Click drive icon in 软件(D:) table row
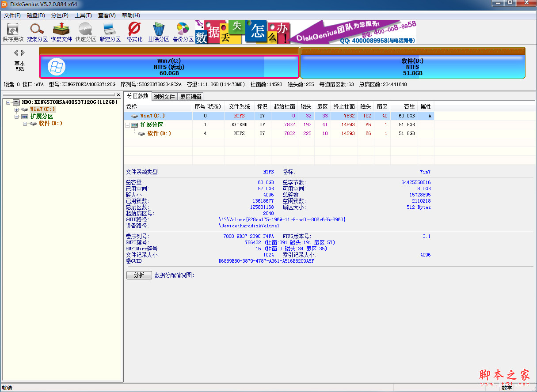 click(x=141, y=133)
